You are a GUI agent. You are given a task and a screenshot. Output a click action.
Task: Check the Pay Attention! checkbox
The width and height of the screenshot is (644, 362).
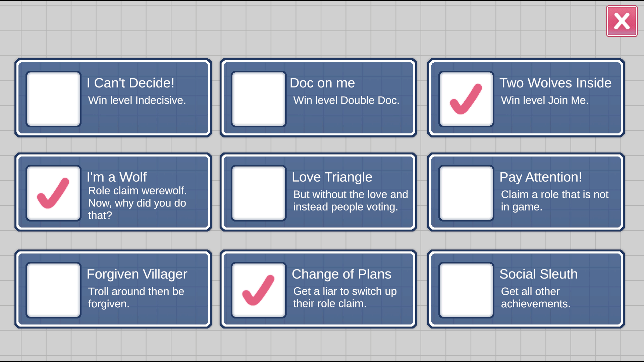[x=466, y=193]
